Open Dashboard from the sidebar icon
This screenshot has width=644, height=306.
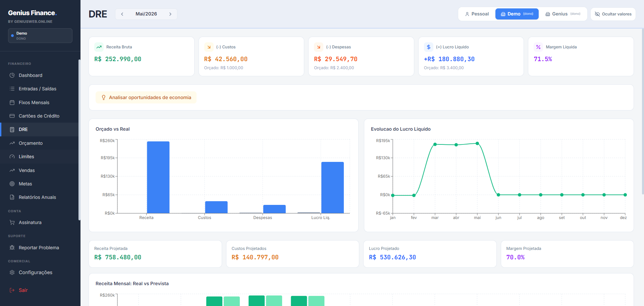coord(12,75)
